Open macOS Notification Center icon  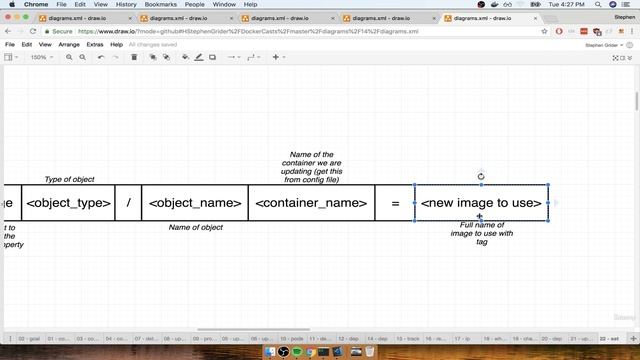coord(626,4)
